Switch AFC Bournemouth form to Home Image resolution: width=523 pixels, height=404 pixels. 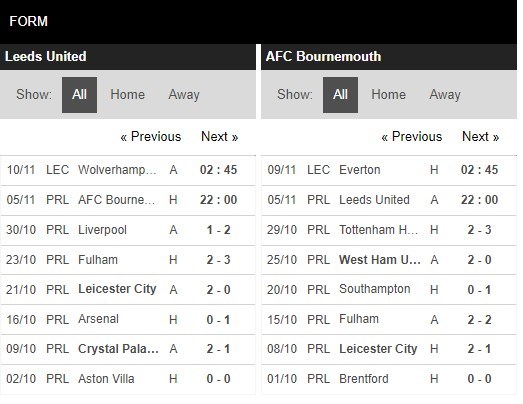pos(389,95)
